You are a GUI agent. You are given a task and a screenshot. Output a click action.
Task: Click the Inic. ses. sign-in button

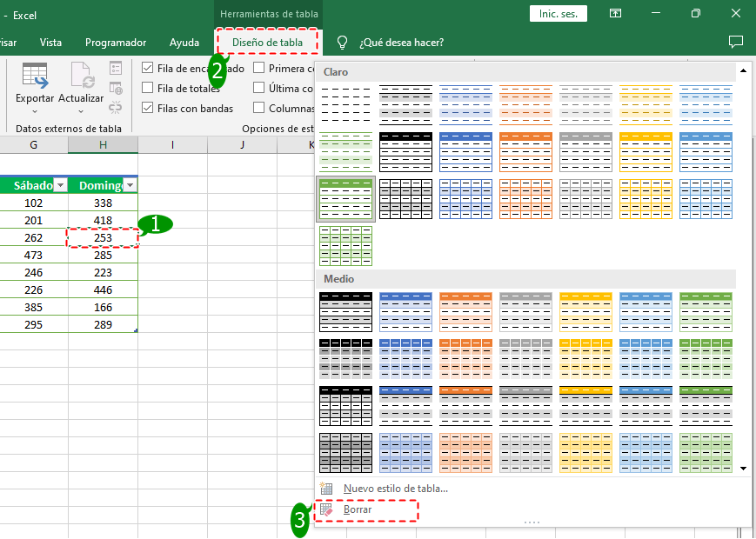coord(559,14)
